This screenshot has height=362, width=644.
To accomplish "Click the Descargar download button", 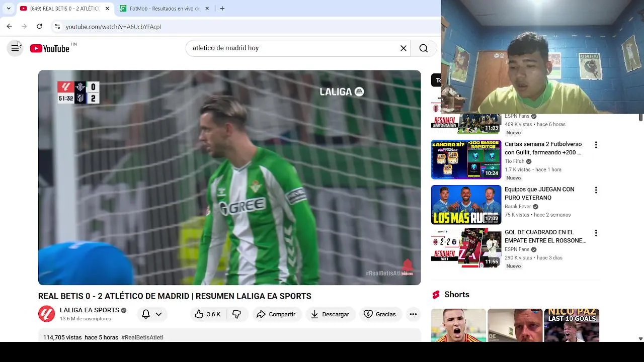I will coord(330,314).
